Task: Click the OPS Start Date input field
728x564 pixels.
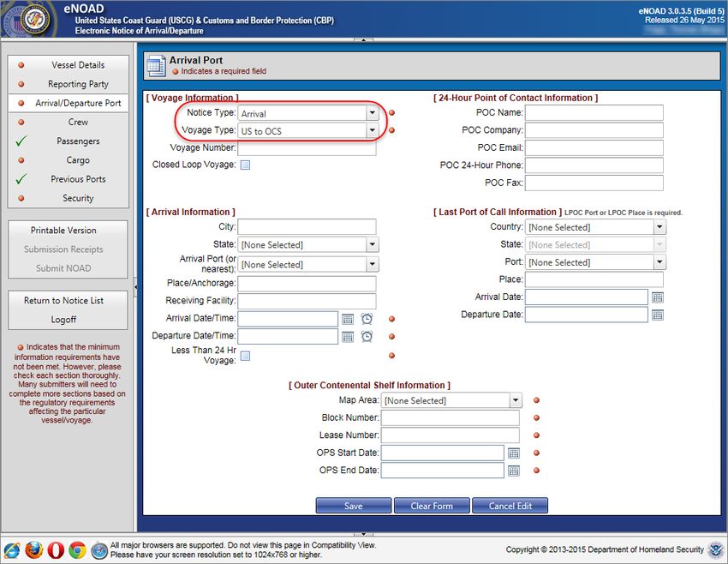Action: [443, 453]
